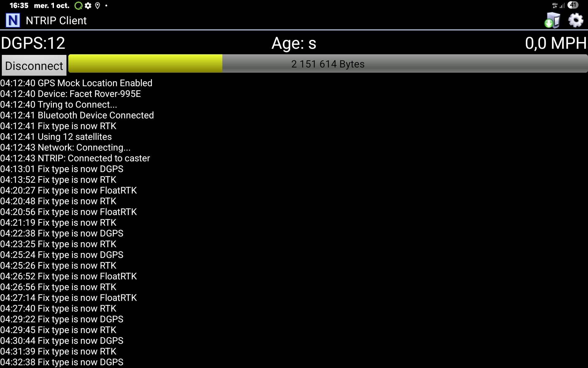
Task: Click the yellow filled portion of progress bar
Action: pyautogui.click(x=145, y=64)
